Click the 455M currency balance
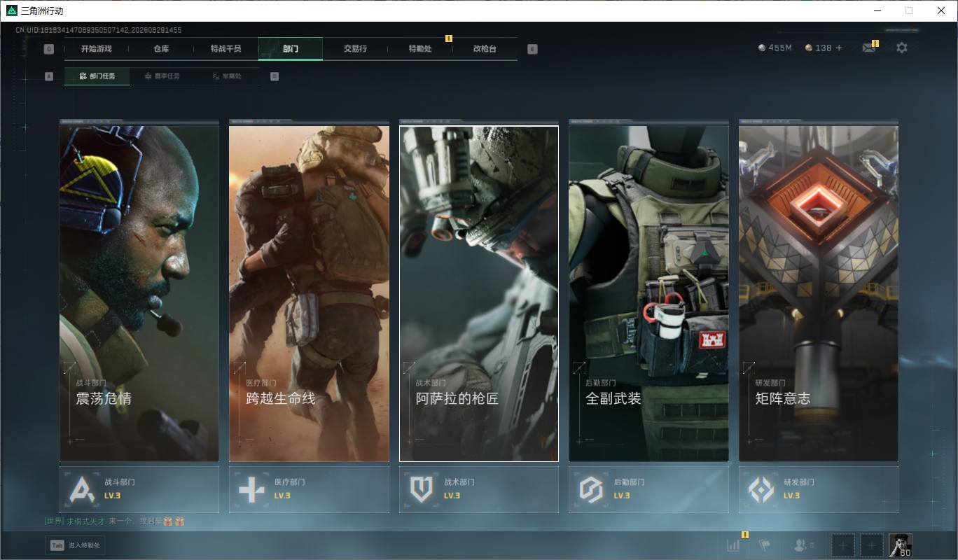The height and width of the screenshot is (560, 958). coord(775,48)
